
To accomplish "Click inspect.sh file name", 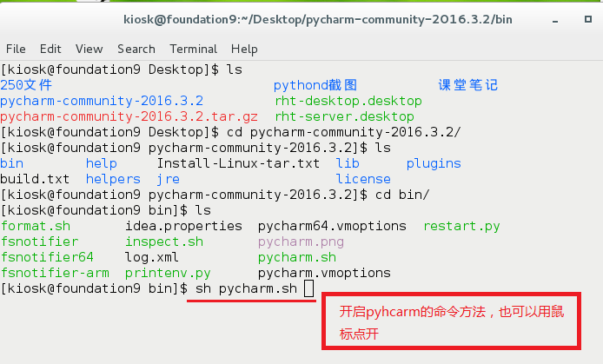I will pos(164,242).
